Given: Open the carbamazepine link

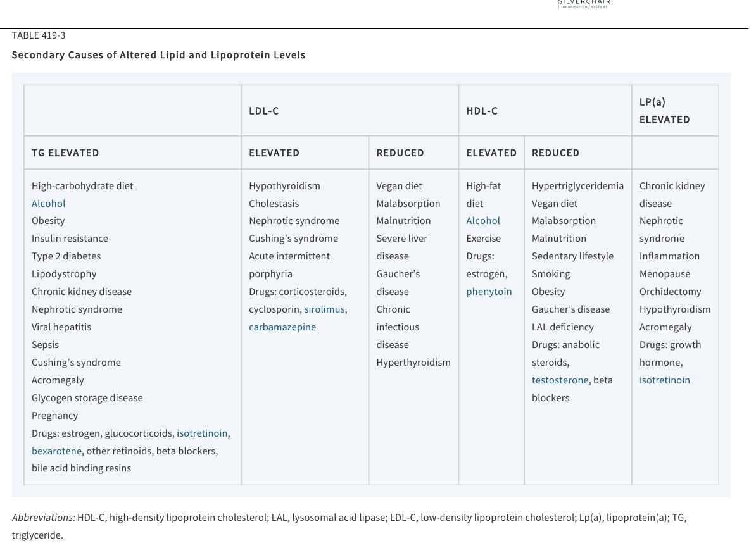Looking at the screenshot, I should point(282,327).
